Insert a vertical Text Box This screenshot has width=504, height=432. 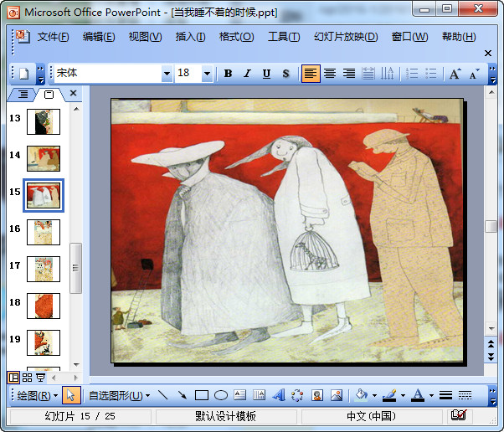(x=259, y=395)
